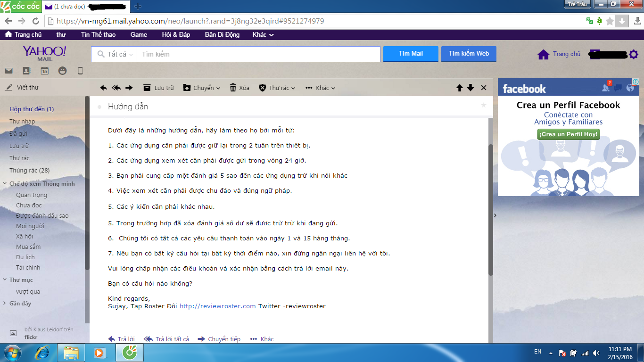This screenshot has width=644, height=362.
Task: Open the Chuyển move dropdown
Action: click(x=201, y=88)
